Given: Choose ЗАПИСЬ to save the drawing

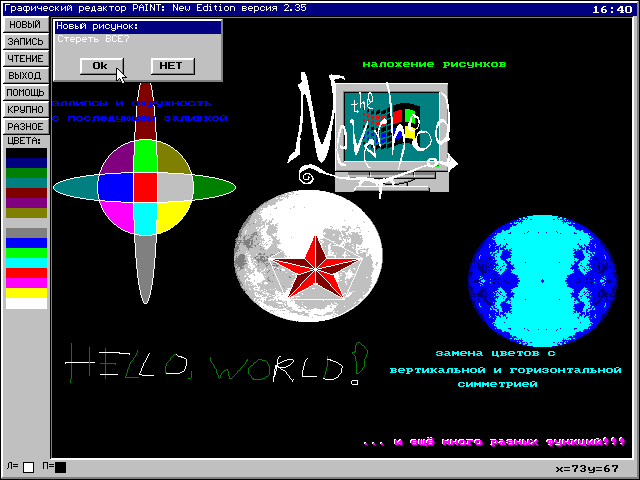Looking at the screenshot, I should click(25, 41).
